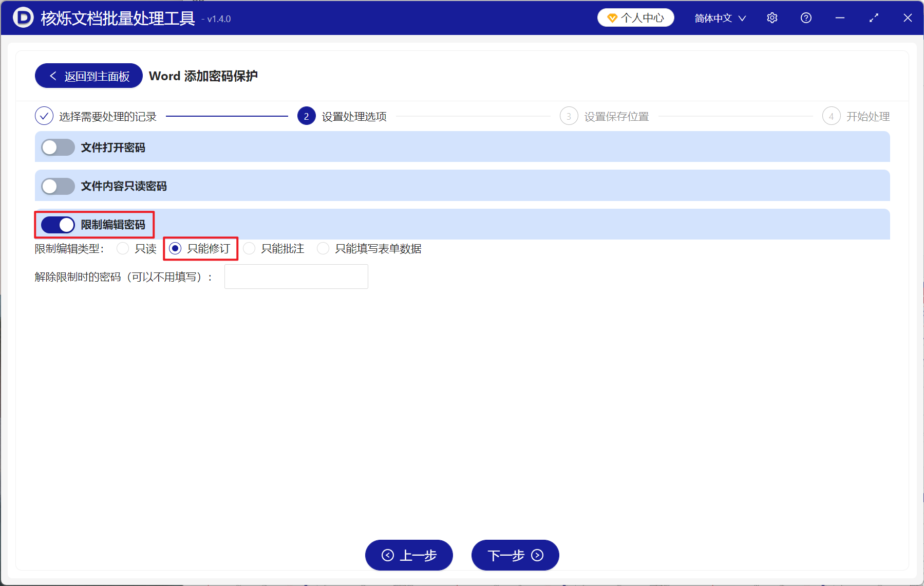The image size is (924, 586).
Task: Select the 只读 restriction type
Action: pos(123,248)
